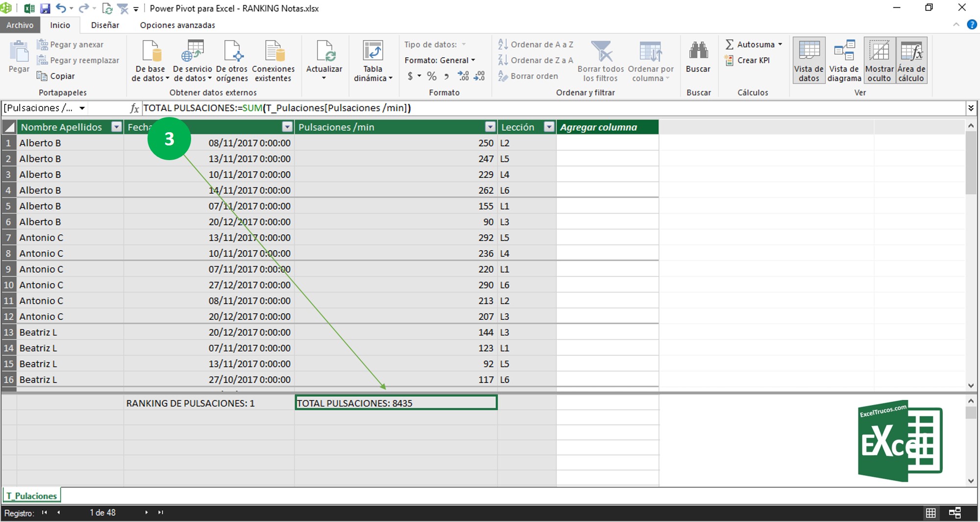Click the Crear KPI icon
The image size is (980, 522).
tap(729, 60)
